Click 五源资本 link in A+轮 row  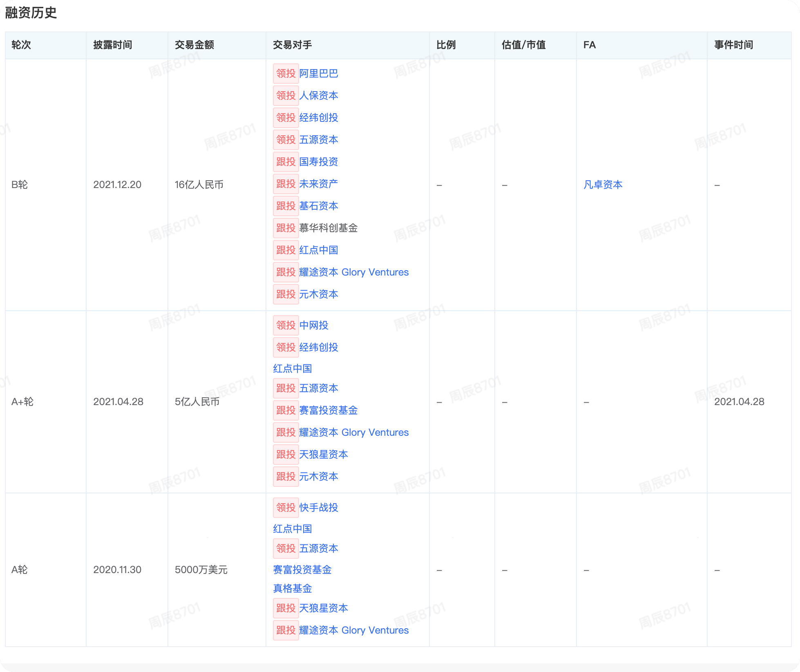(x=319, y=388)
